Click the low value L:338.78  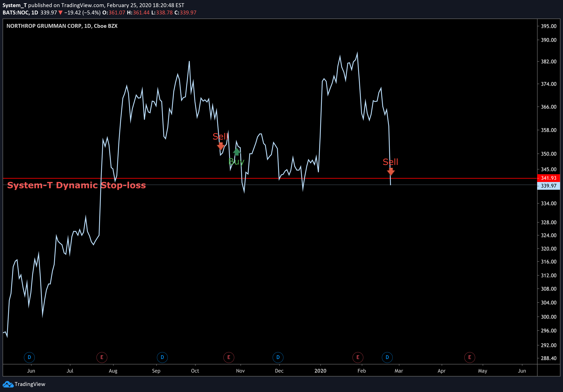[162, 13]
